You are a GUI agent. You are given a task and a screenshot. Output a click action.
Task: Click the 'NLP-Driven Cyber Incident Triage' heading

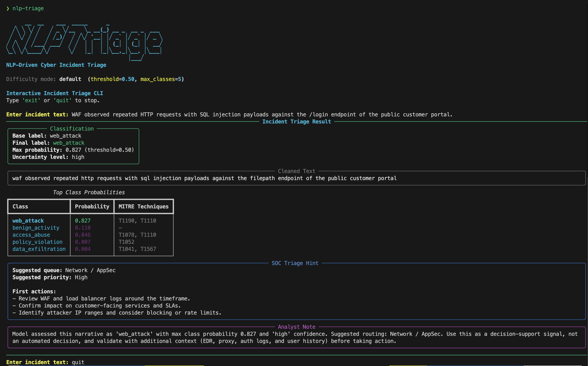[x=56, y=65]
